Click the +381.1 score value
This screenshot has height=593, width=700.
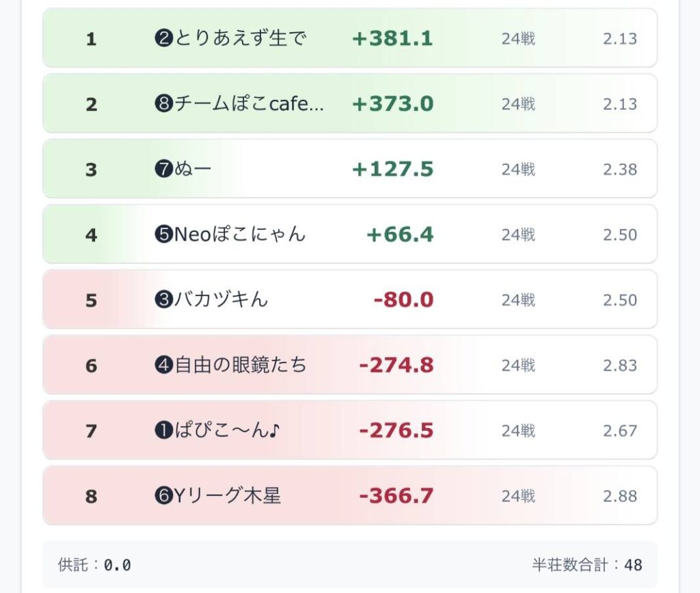(392, 39)
